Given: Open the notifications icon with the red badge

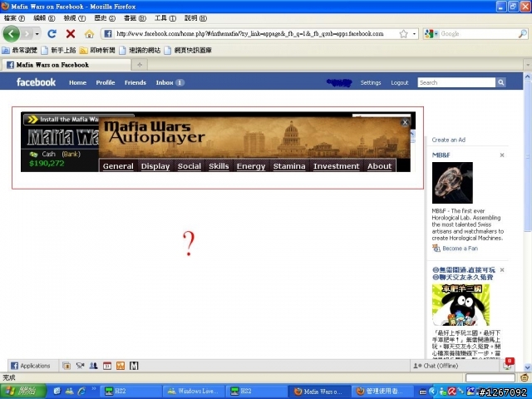Looking at the screenshot, I should (x=508, y=364).
